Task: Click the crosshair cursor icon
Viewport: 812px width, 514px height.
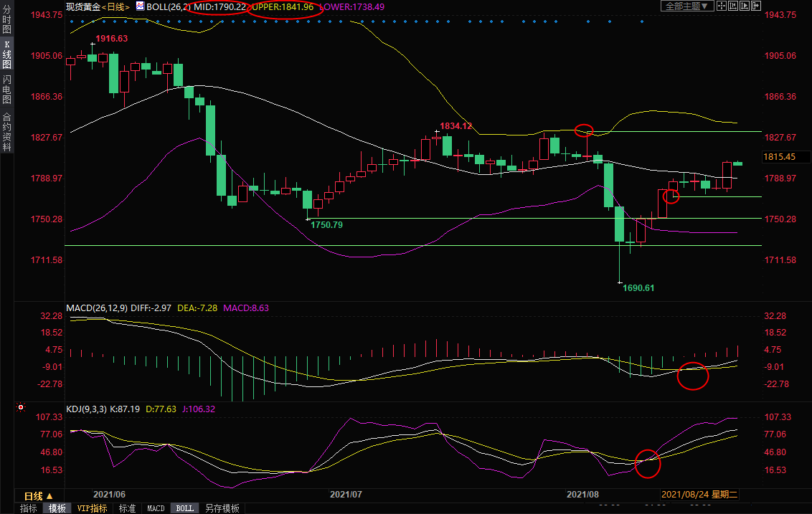Action: [723, 6]
